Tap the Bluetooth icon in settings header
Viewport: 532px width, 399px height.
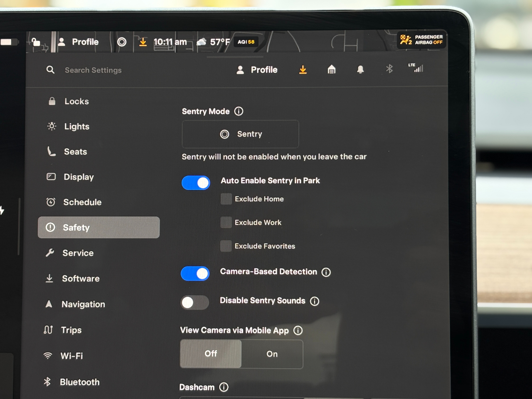pos(389,69)
